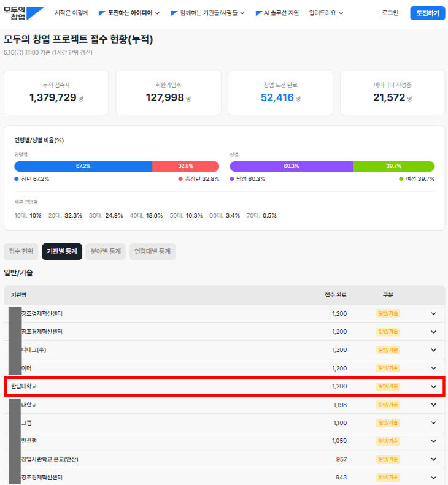
Task: Expand the row with 1,160 applications
Action: [x=433, y=423]
